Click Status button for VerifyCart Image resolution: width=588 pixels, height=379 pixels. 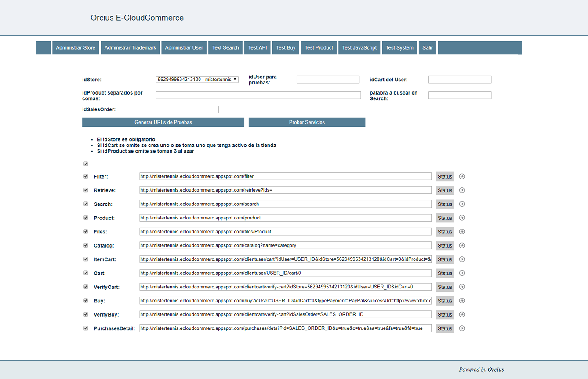[445, 287]
